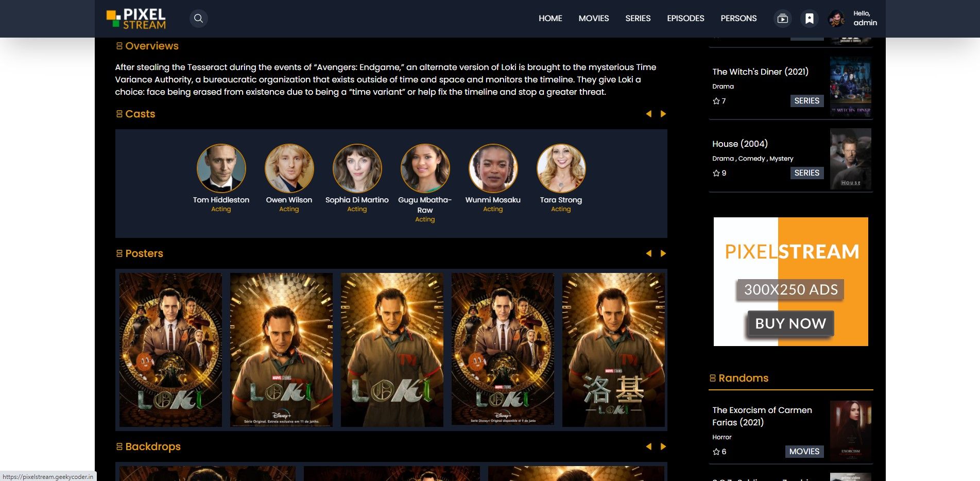Open the search icon in the header
The height and width of the screenshot is (481, 980).
pyautogui.click(x=198, y=19)
